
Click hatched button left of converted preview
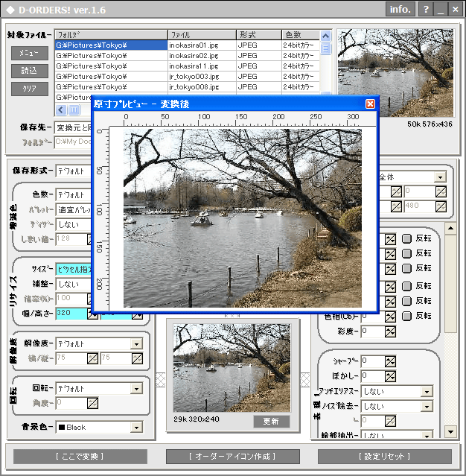click(x=161, y=380)
